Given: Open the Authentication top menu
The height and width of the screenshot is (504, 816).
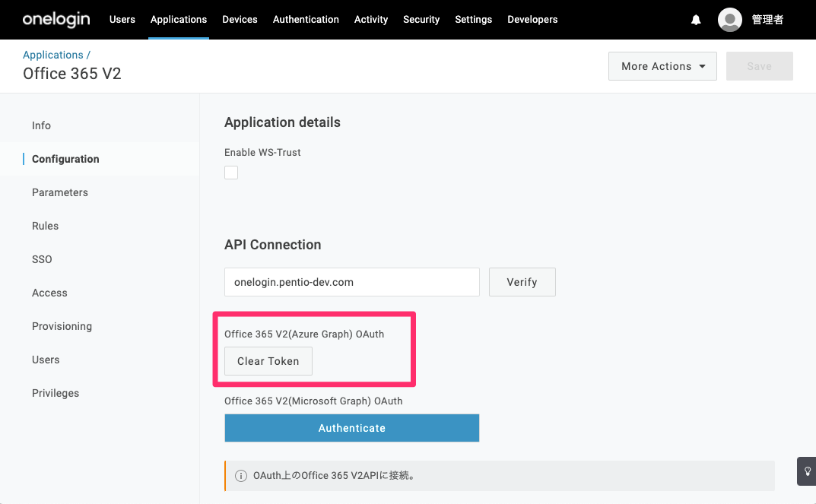Looking at the screenshot, I should 306,19.
